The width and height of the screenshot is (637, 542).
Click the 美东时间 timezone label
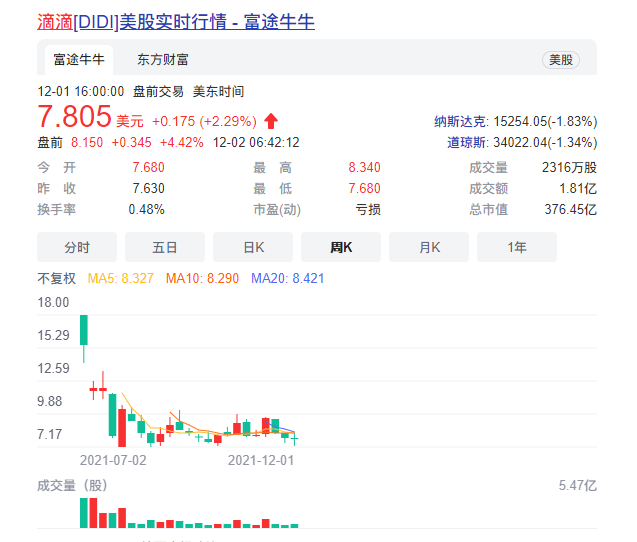(218, 91)
